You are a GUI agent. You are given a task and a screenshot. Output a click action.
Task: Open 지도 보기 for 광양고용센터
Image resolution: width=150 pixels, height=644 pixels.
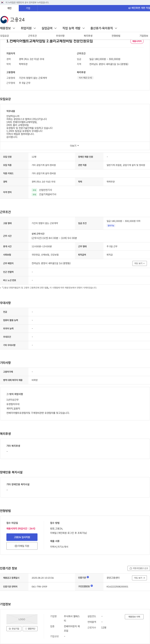(x=140, y=578)
